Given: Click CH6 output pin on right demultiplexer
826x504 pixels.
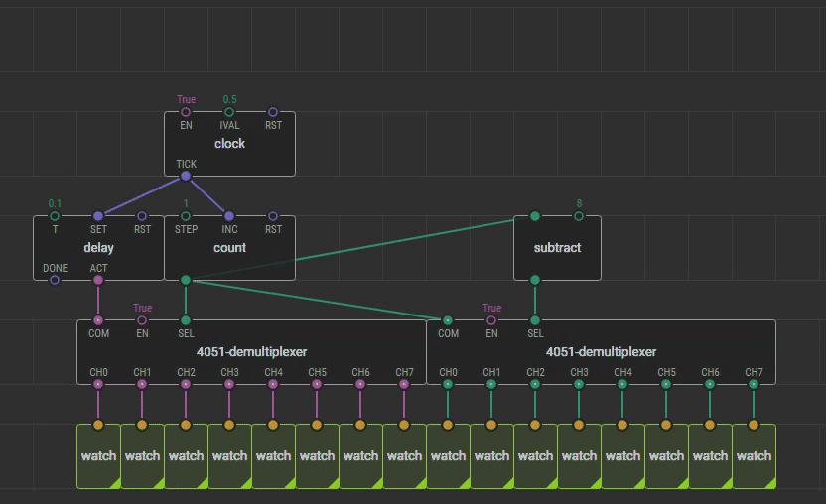Looking at the screenshot, I should tap(710, 385).
